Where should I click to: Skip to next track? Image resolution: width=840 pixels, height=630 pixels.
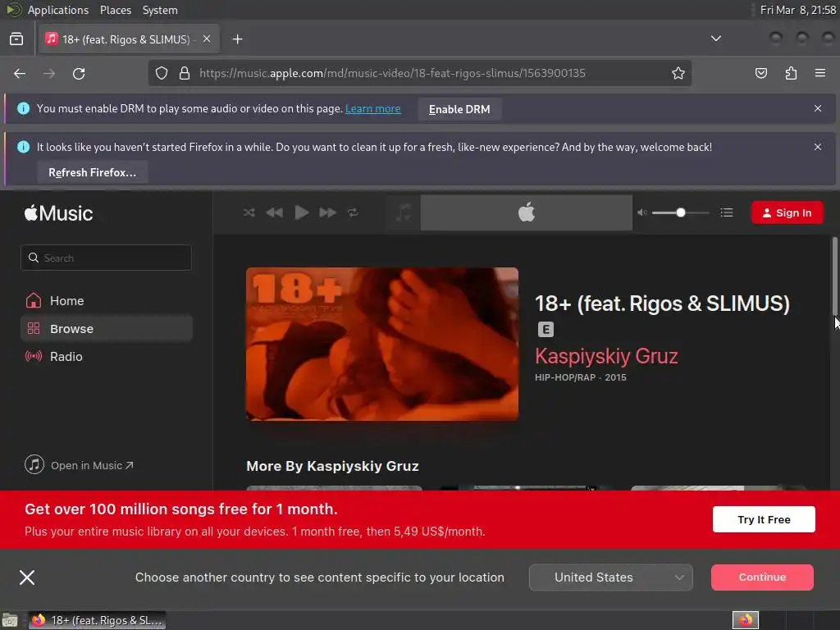(x=327, y=212)
